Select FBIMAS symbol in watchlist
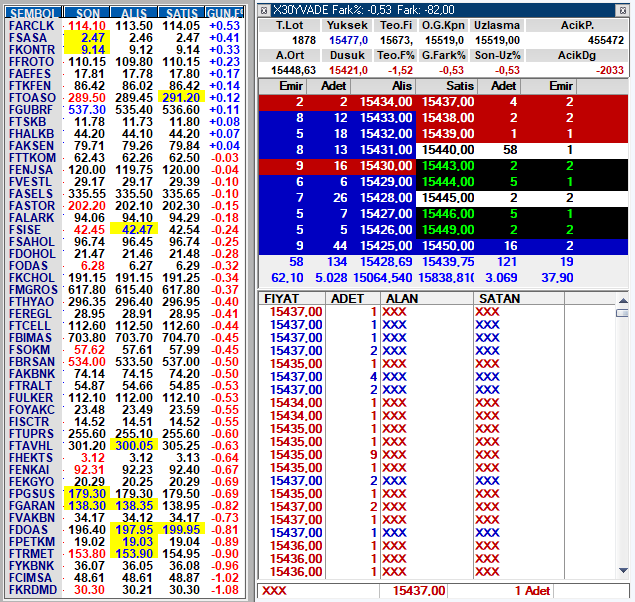 [30, 338]
